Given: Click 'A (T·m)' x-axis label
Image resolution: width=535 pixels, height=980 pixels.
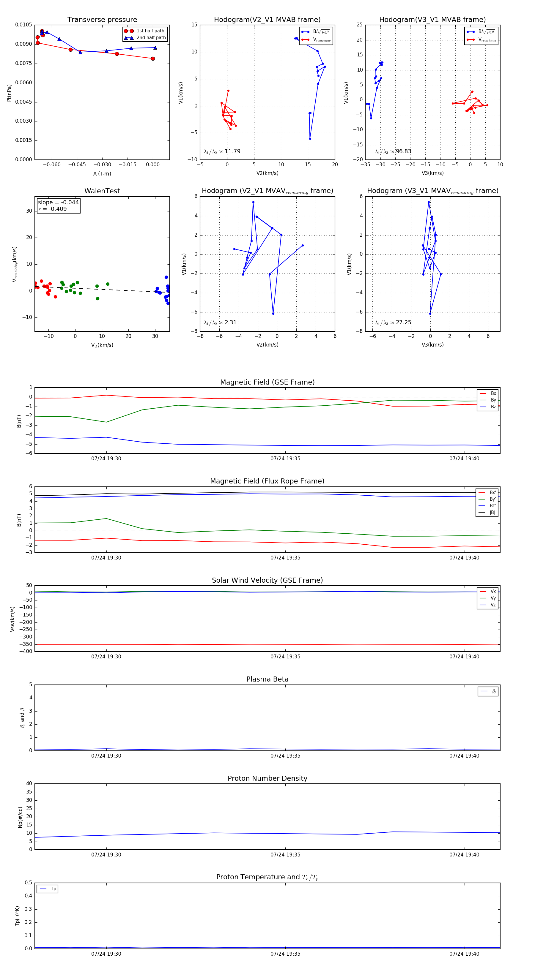Looking at the screenshot, I should coord(102,173).
